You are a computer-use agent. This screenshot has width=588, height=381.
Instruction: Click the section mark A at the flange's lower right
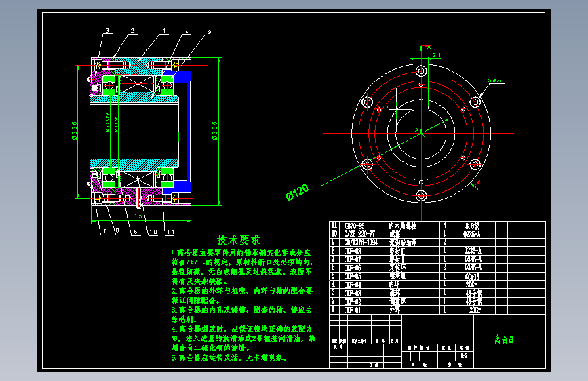tap(477, 188)
